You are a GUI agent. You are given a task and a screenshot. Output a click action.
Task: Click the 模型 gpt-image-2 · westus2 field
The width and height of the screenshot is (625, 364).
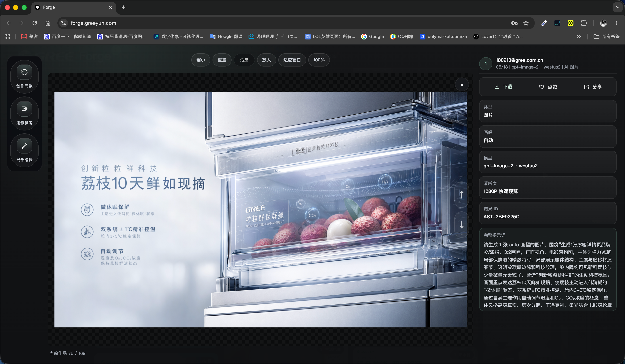click(x=548, y=162)
